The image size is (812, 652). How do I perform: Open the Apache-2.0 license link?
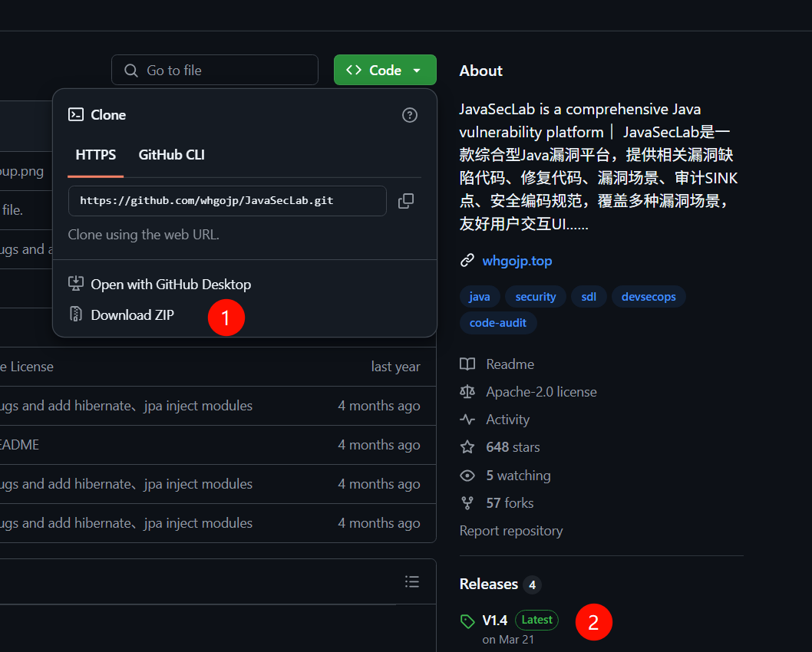tap(541, 392)
